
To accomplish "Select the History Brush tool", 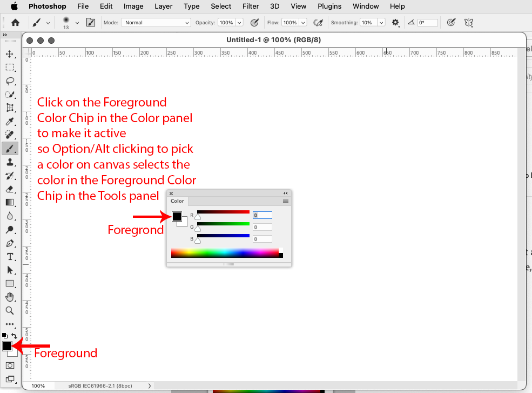I will 10,176.
